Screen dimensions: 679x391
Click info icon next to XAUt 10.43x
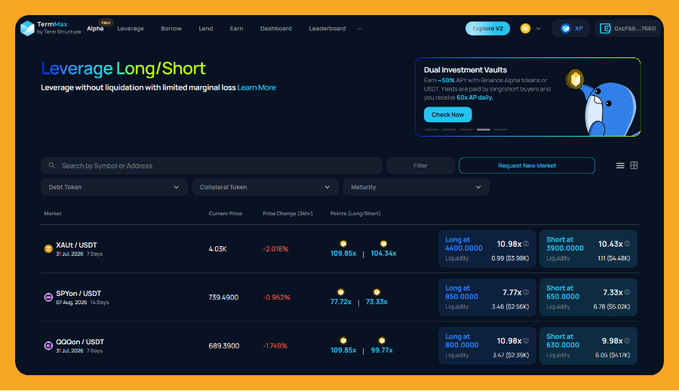pyautogui.click(x=627, y=244)
